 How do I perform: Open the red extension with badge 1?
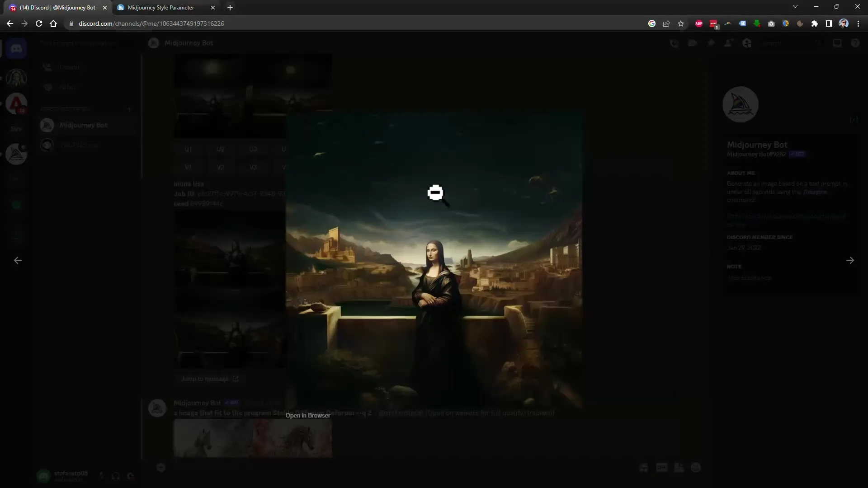pyautogui.click(x=713, y=23)
